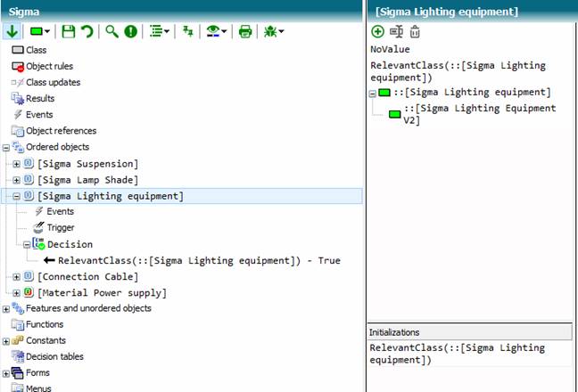Select the RelevantClass True decision row
The width and height of the screenshot is (578, 392).
[199, 261]
